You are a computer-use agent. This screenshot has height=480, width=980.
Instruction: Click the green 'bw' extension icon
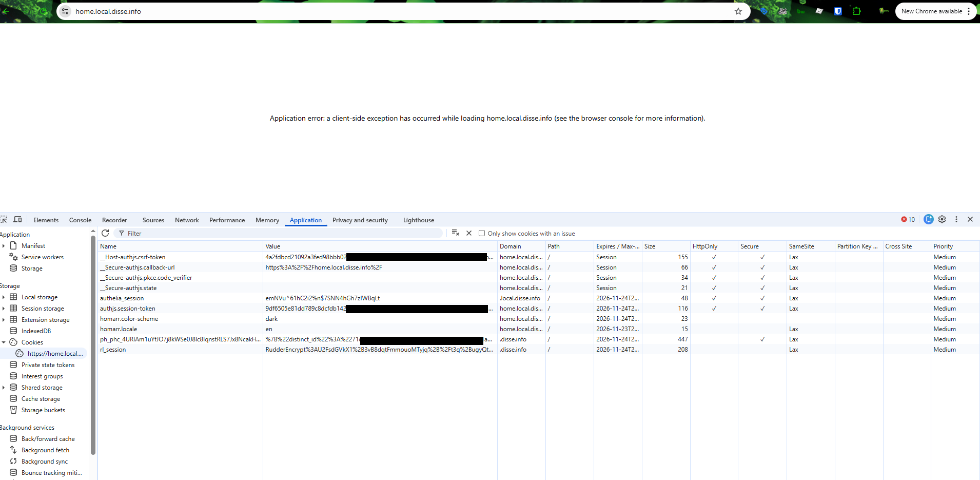[801, 11]
